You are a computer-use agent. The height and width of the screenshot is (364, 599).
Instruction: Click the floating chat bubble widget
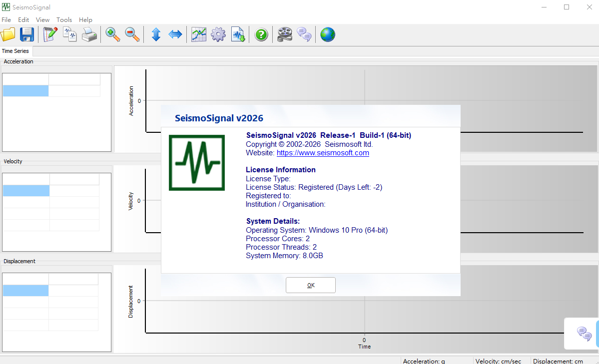tap(584, 334)
